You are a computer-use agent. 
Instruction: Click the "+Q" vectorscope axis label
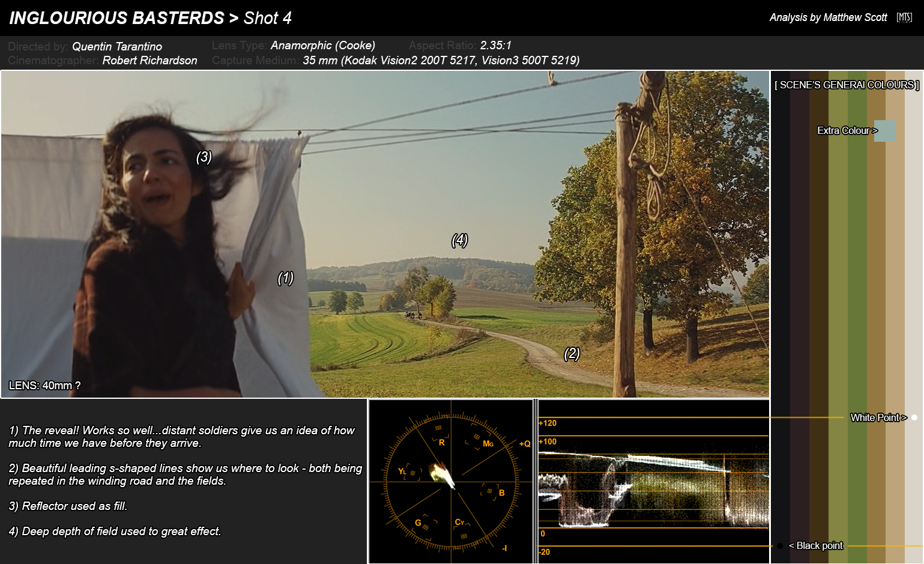525,444
